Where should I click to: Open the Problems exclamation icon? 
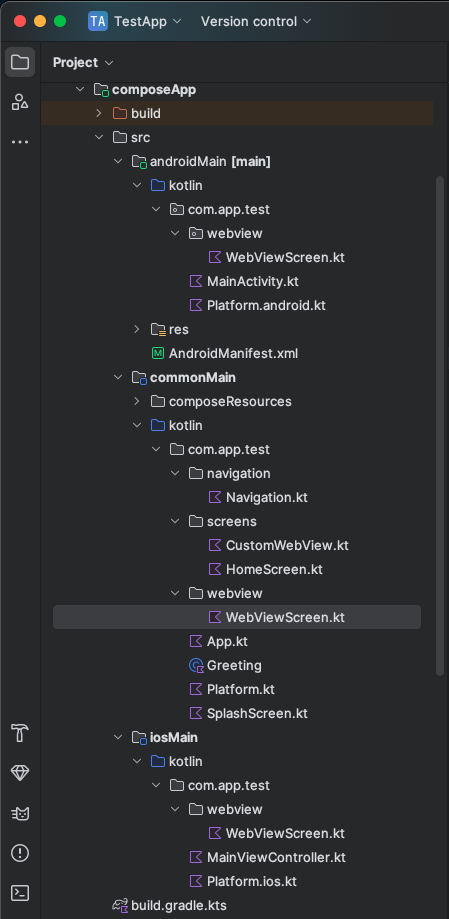(x=20, y=853)
